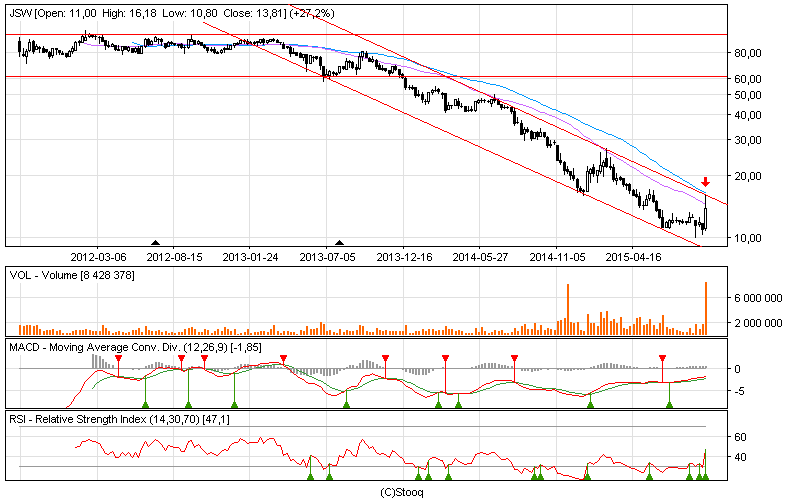Select the tallest volume bar at chart end
800x500 pixels.
(x=706, y=308)
